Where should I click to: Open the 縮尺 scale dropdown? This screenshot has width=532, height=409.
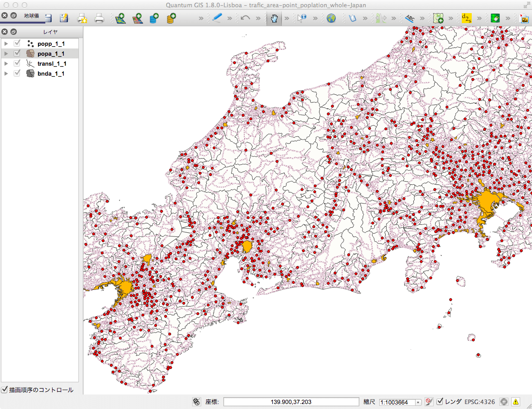click(x=417, y=402)
